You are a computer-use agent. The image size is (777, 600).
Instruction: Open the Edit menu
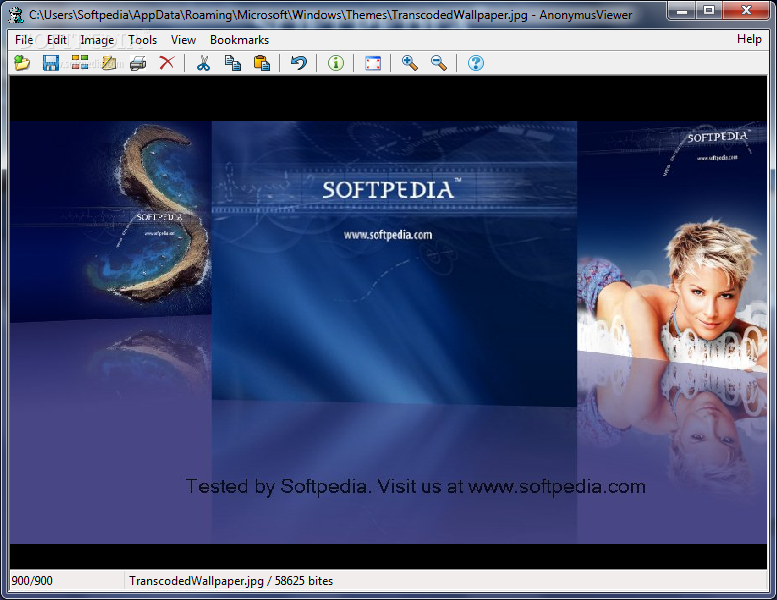(56, 40)
